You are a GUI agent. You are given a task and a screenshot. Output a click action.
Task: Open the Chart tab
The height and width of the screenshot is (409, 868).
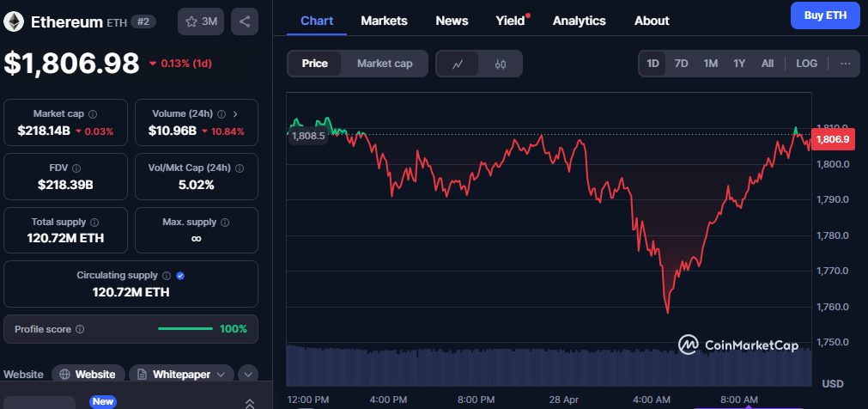click(x=317, y=21)
